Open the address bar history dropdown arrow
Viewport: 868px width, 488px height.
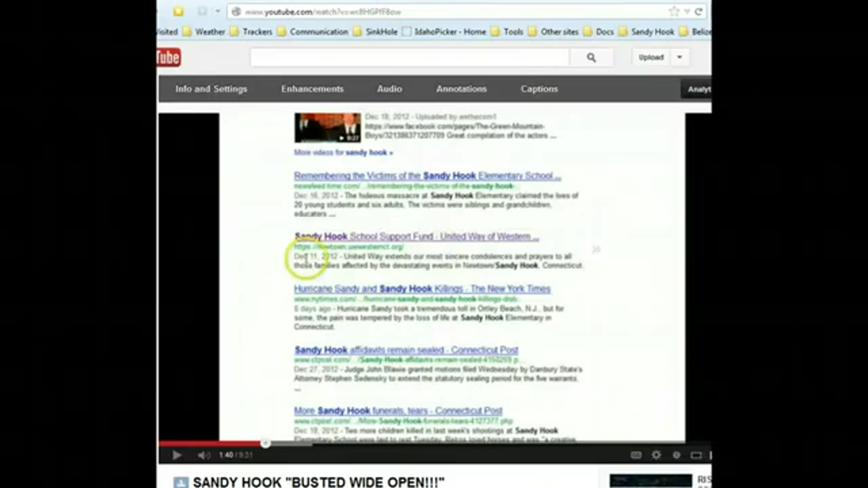pos(686,12)
